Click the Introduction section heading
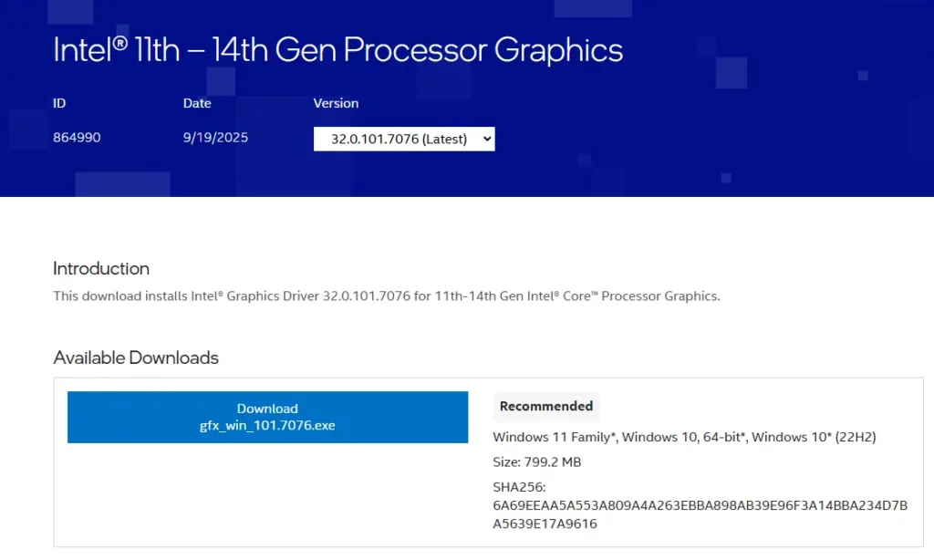This screenshot has width=934, height=560. [100, 268]
